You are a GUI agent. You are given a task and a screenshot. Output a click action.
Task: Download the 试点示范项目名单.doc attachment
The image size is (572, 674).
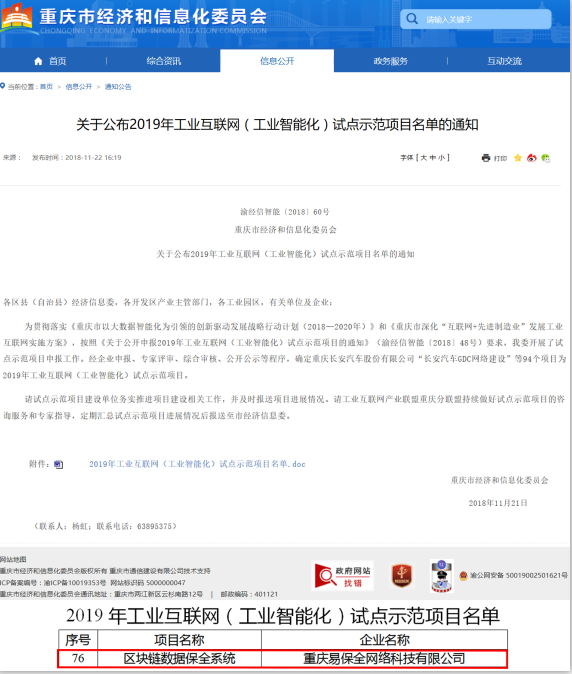click(x=197, y=464)
